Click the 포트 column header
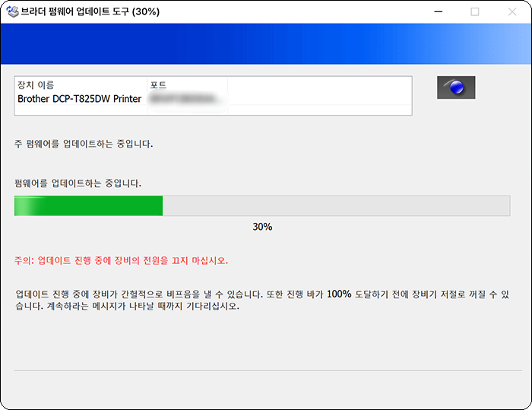This screenshot has width=532, height=410. tap(158, 85)
